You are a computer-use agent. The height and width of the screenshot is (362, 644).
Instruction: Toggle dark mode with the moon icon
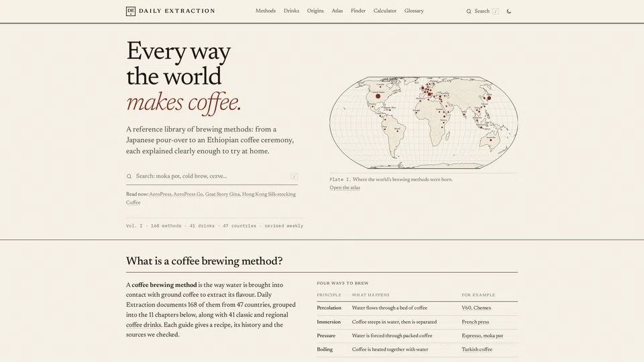pyautogui.click(x=509, y=11)
